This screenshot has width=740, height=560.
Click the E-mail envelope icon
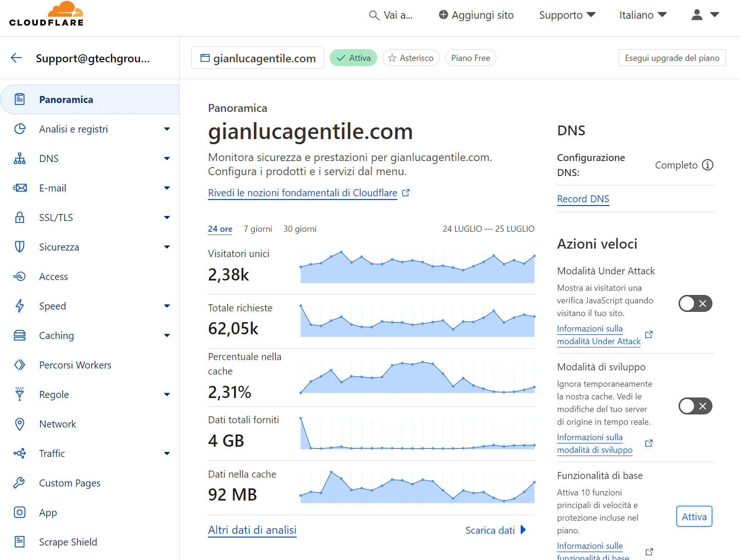[x=20, y=188]
